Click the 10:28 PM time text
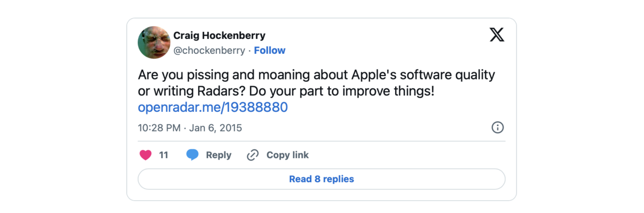The width and height of the screenshot is (644, 213). point(159,127)
